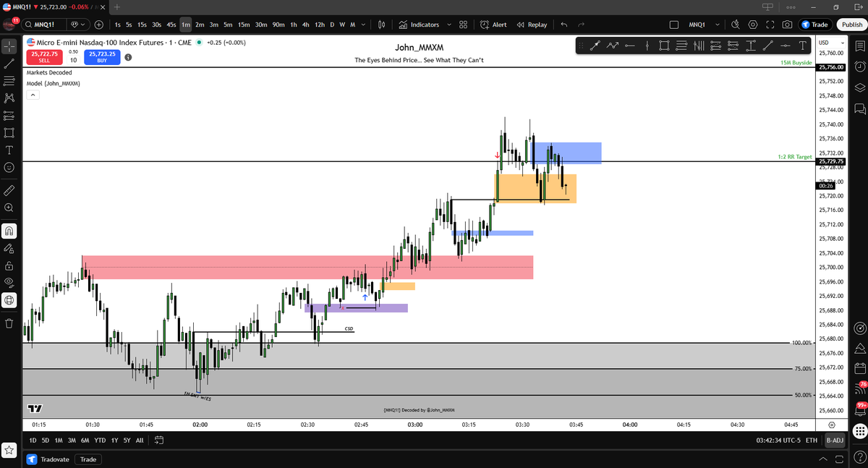Switch to the 5s timeframe

pyautogui.click(x=129, y=25)
